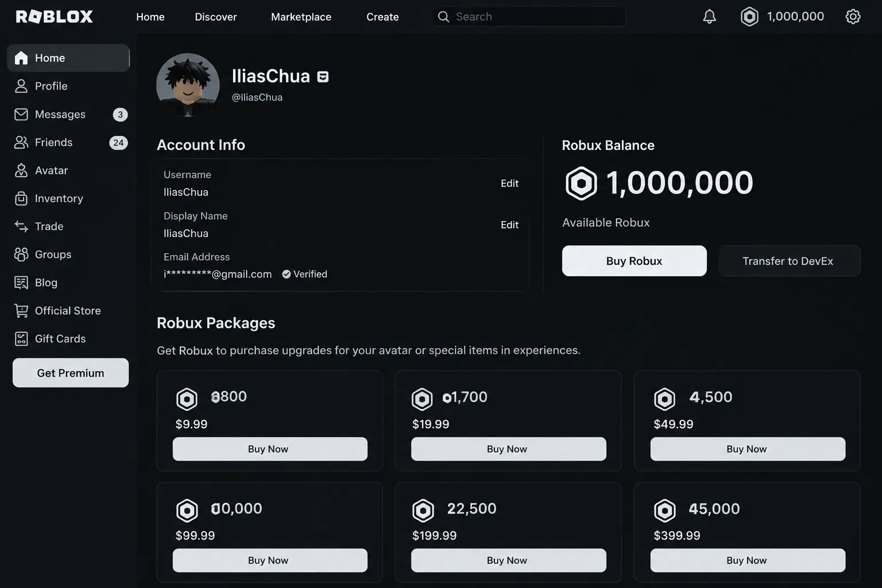This screenshot has width=882, height=588.
Task: Buy the $199.99 Robux package
Action: tap(509, 560)
